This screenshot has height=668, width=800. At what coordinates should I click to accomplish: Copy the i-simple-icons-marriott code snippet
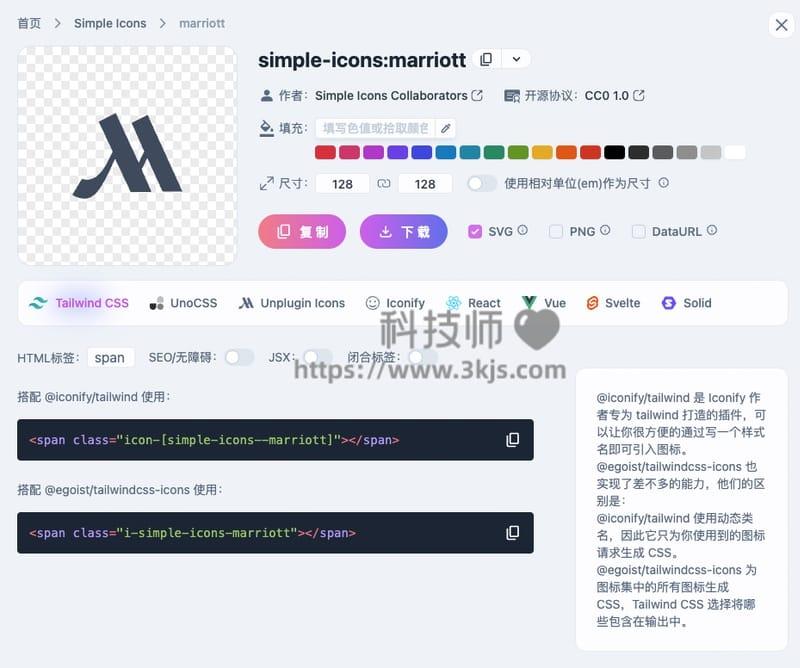512,533
